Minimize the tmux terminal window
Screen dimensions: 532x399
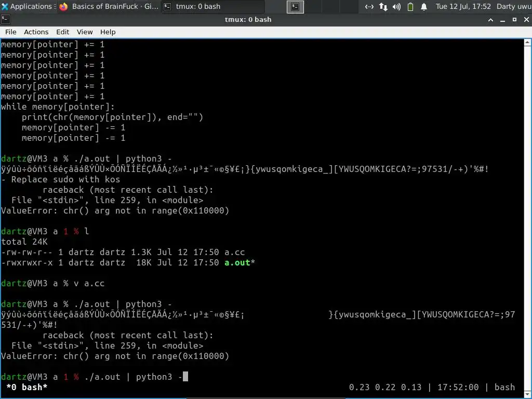tap(502, 20)
